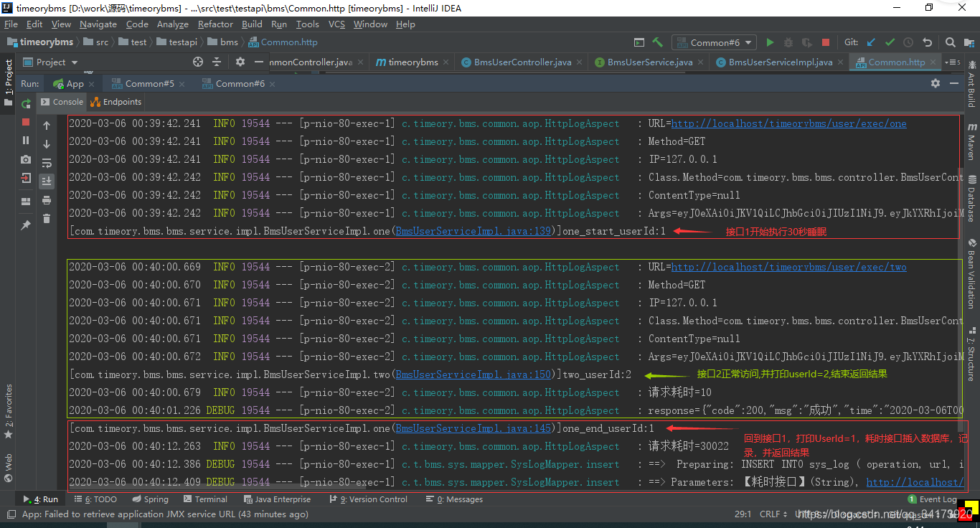Go up the stack trace with up arrow
The height and width of the screenshot is (528, 980).
(x=47, y=125)
